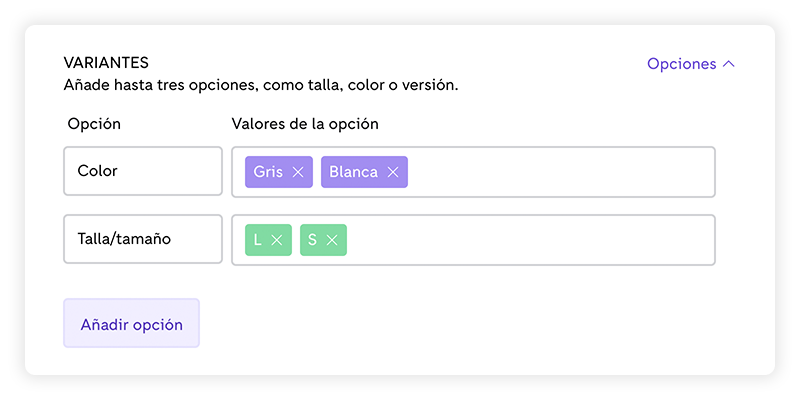
Task: Click the 'Valores de la opción' column label
Action: [x=304, y=124]
